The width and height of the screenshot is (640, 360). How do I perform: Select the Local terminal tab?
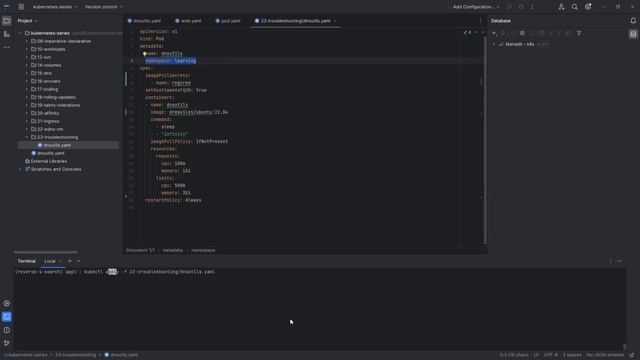(x=50, y=261)
